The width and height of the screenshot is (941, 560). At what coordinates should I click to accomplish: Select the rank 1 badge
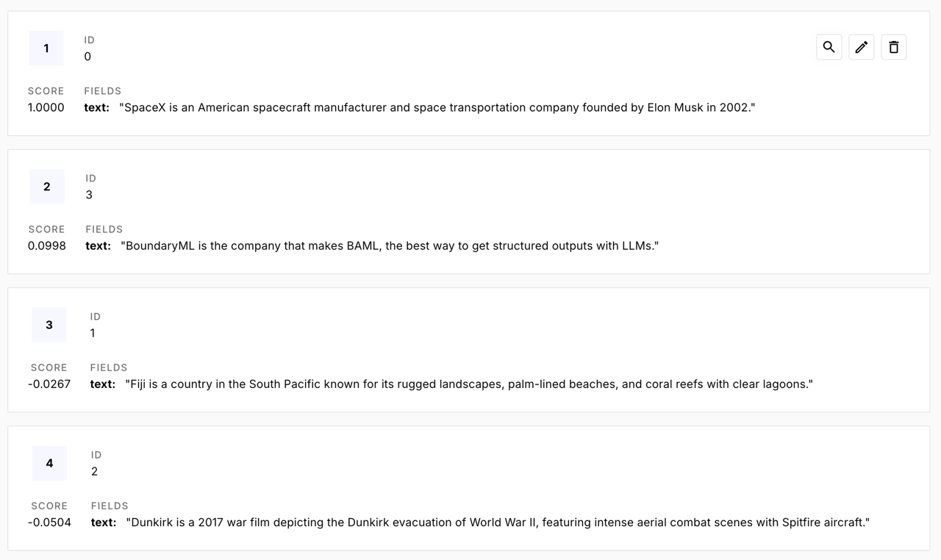[x=46, y=49]
